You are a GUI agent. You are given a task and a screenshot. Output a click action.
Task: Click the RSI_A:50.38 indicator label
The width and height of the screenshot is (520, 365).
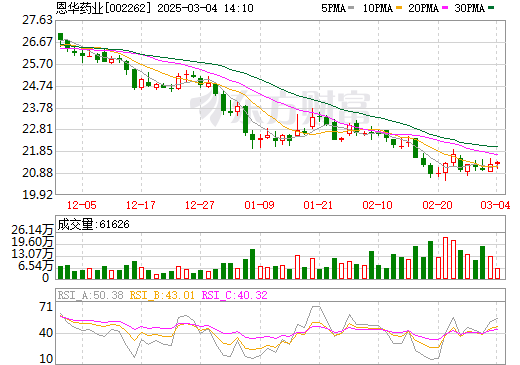pyautogui.click(x=90, y=295)
